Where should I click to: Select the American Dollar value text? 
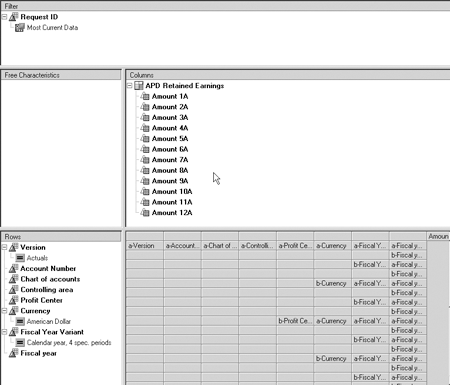[x=49, y=322]
